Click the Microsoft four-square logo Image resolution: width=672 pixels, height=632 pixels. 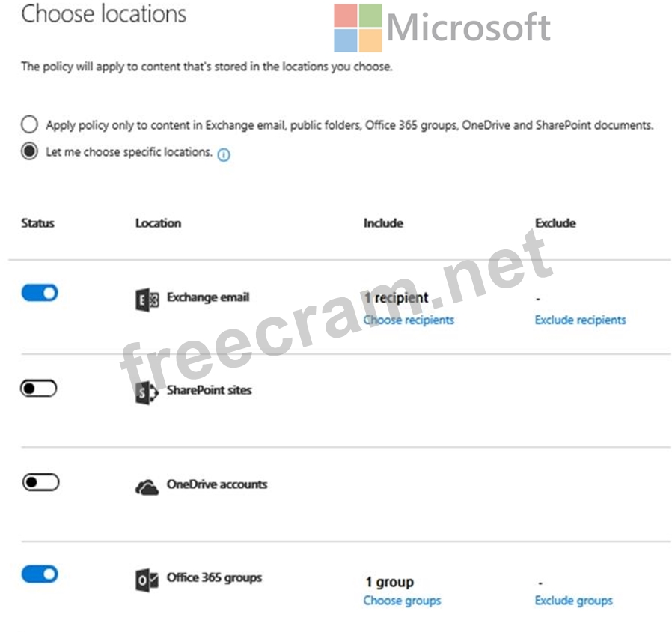tap(358, 28)
